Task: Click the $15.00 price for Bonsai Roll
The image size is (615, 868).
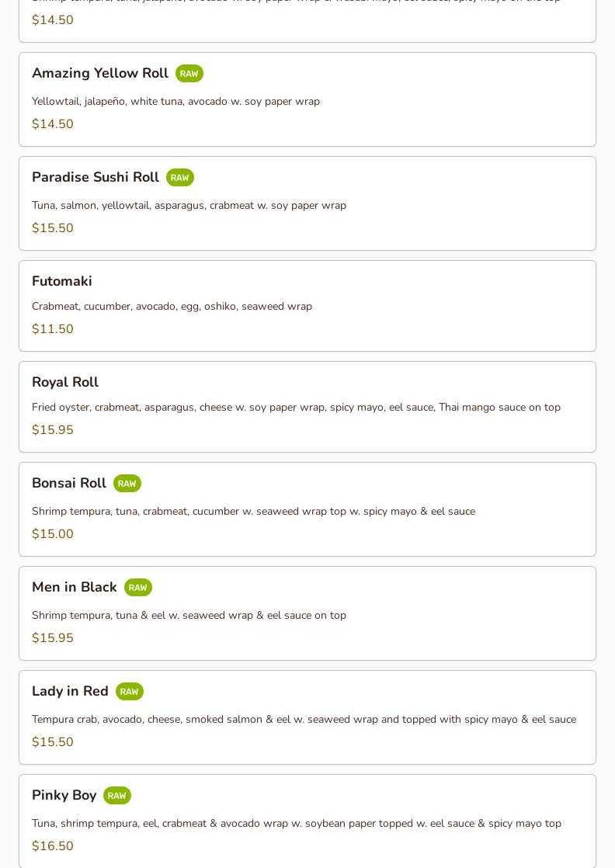Action: [53, 534]
